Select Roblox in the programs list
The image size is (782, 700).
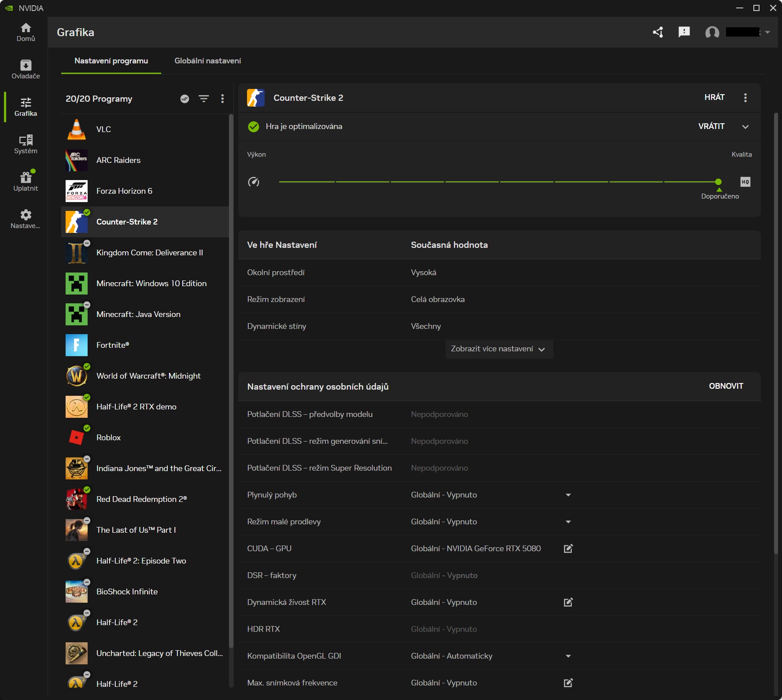[145, 438]
